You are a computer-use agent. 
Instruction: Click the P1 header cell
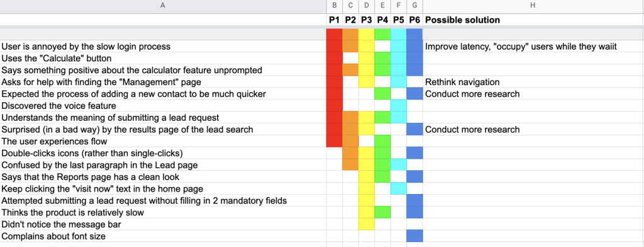[335, 20]
